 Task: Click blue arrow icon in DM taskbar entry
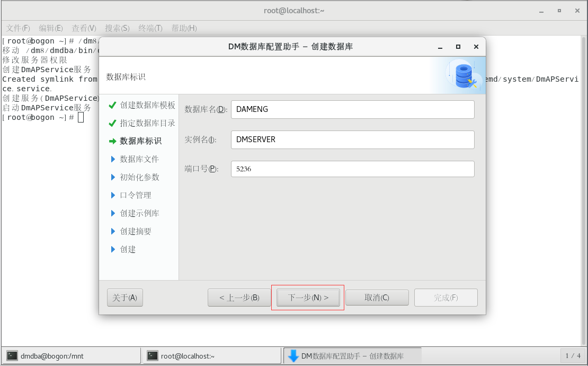click(293, 356)
